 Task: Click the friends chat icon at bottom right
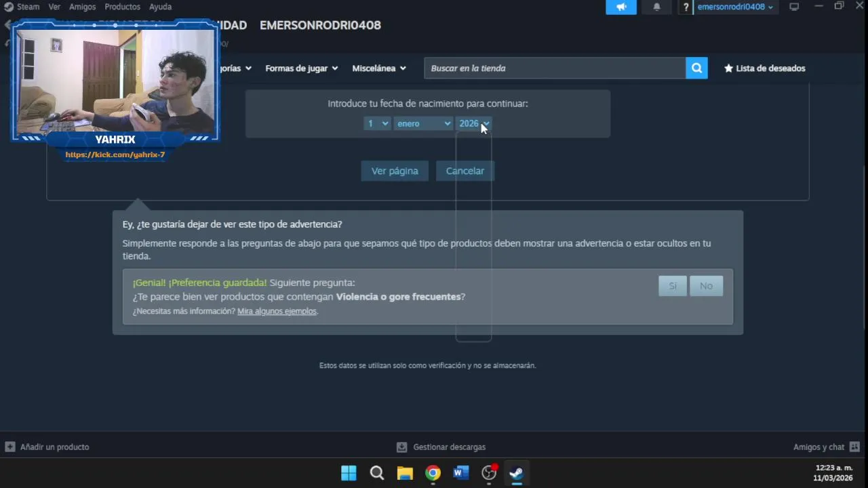point(854,447)
